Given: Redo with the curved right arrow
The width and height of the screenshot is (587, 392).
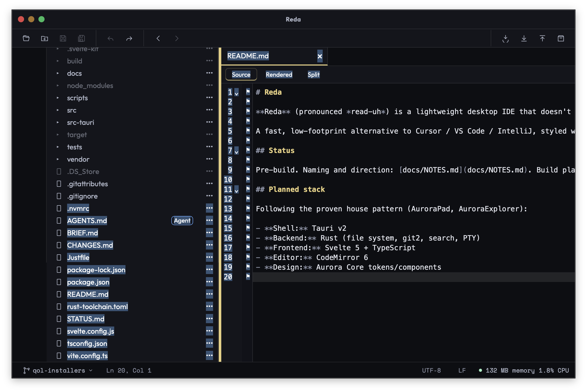Looking at the screenshot, I should pos(129,38).
